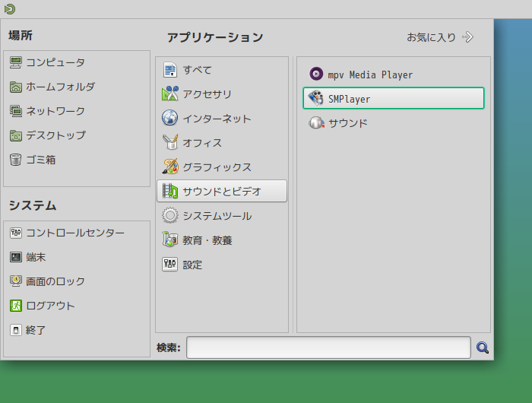Click the すべて category icon

pyautogui.click(x=170, y=70)
